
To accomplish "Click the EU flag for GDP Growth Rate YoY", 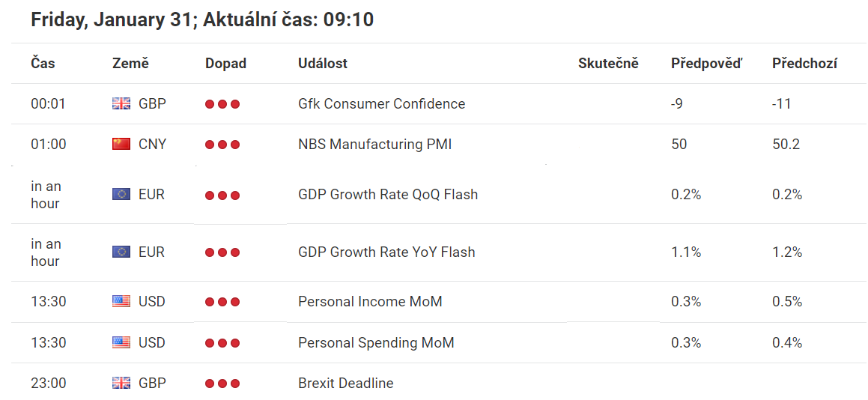I will tap(121, 252).
